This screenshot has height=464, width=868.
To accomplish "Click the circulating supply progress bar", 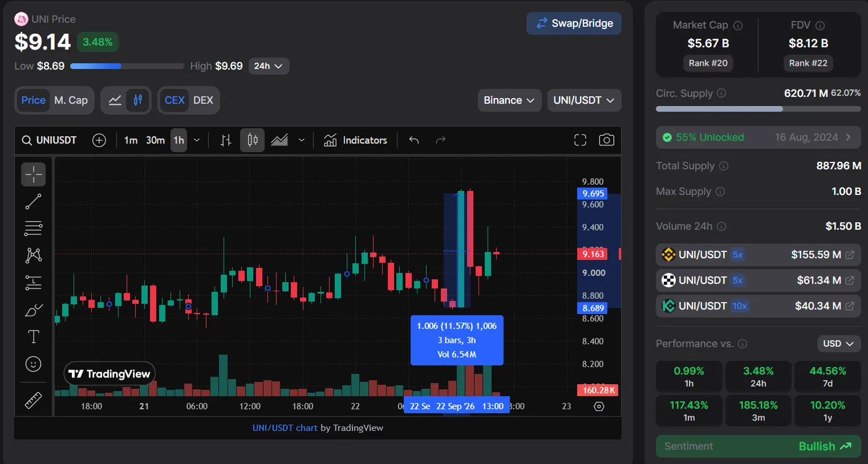I will click(758, 108).
